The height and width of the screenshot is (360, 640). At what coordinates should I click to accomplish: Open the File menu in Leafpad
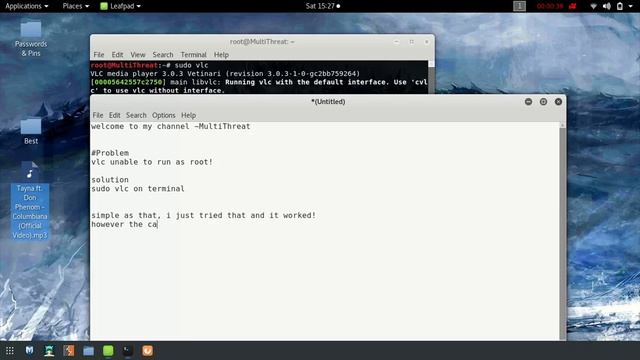[98, 115]
